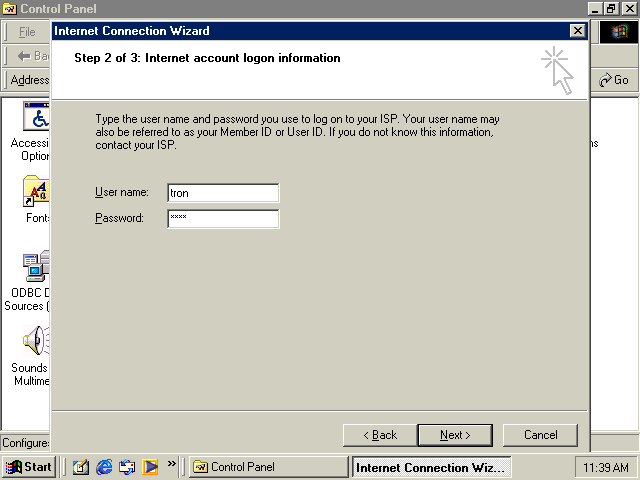The image size is (640, 480).
Task: Click the Back arrow in Control Panel toolbar
Action: tap(33, 56)
